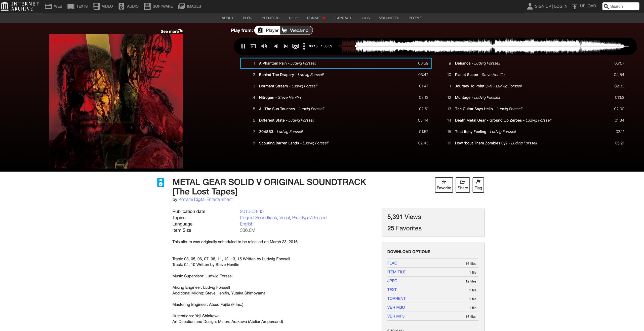This screenshot has height=331, width=644.
Task: Share this item
Action: 463,185
